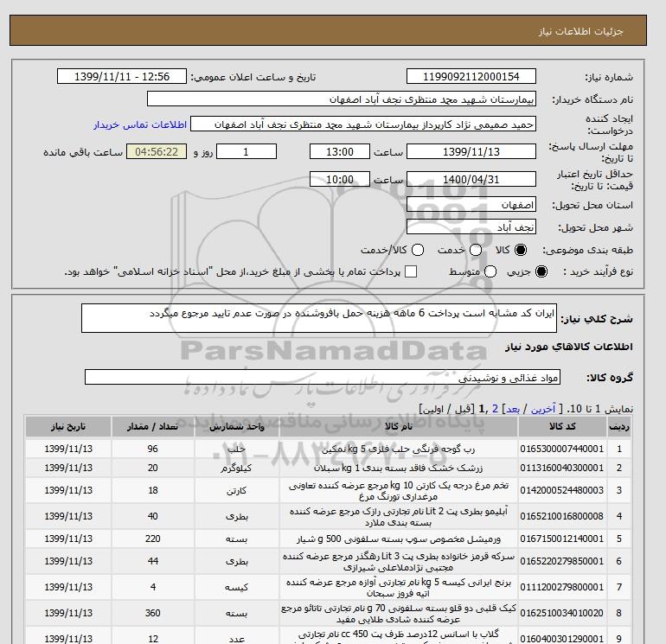
Task: Select the کالا radio button
Action: pos(521,250)
